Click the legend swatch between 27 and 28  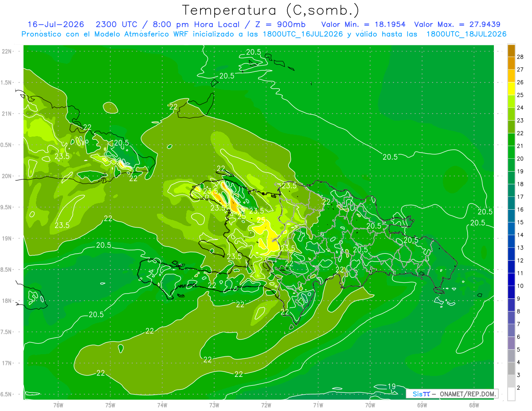coord(511,63)
